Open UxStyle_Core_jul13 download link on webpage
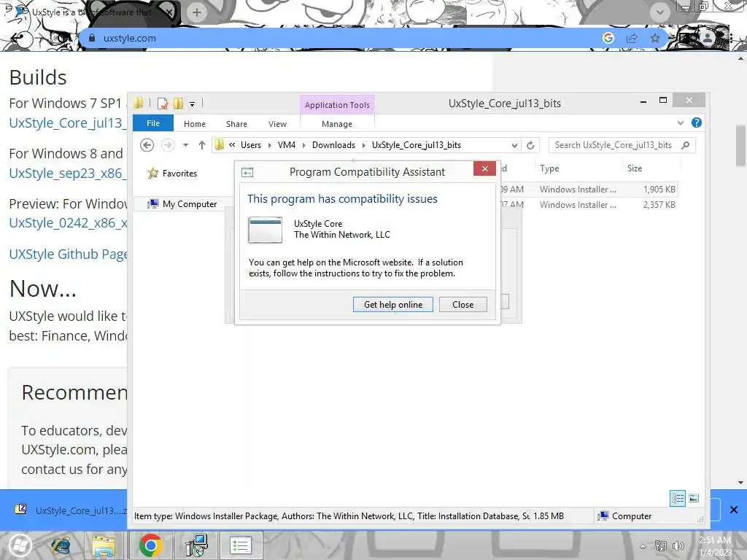This screenshot has height=560, width=747. [x=68, y=122]
